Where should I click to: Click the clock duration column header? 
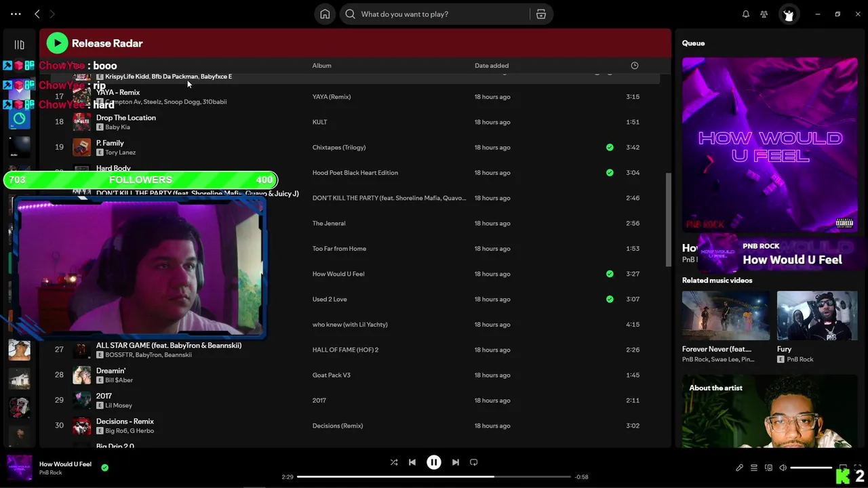point(635,66)
